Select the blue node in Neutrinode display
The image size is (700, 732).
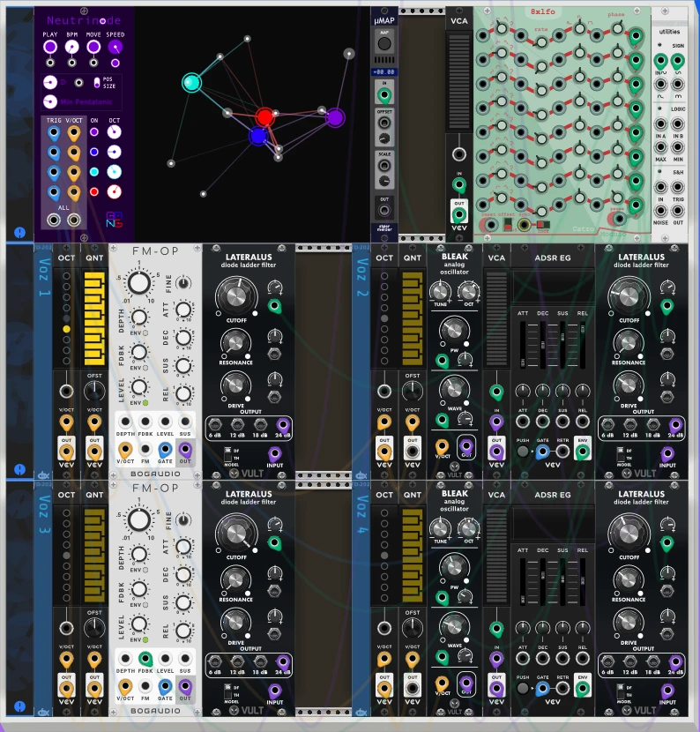pyautogui.click(x=257, y=136)
